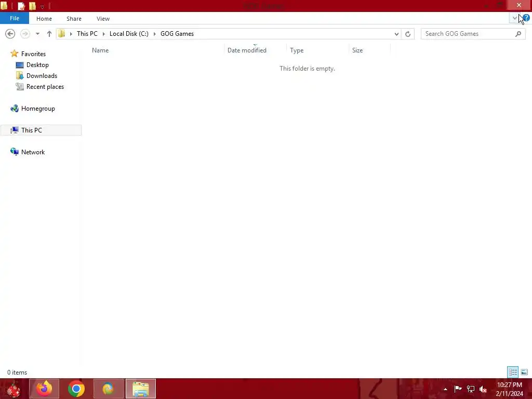The image size is (532, 399).
Task: Expand the chevron after Local Disk (C:)
Action: (x=154, y=34)
